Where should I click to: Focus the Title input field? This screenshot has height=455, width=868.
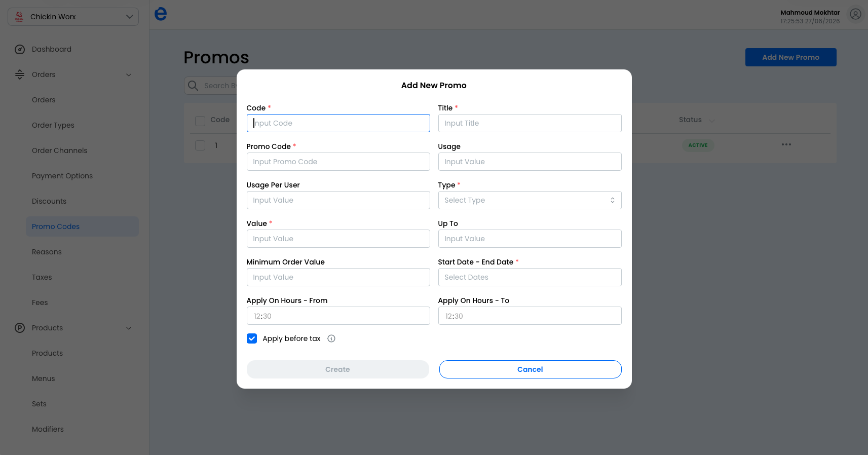coord(530,123)
